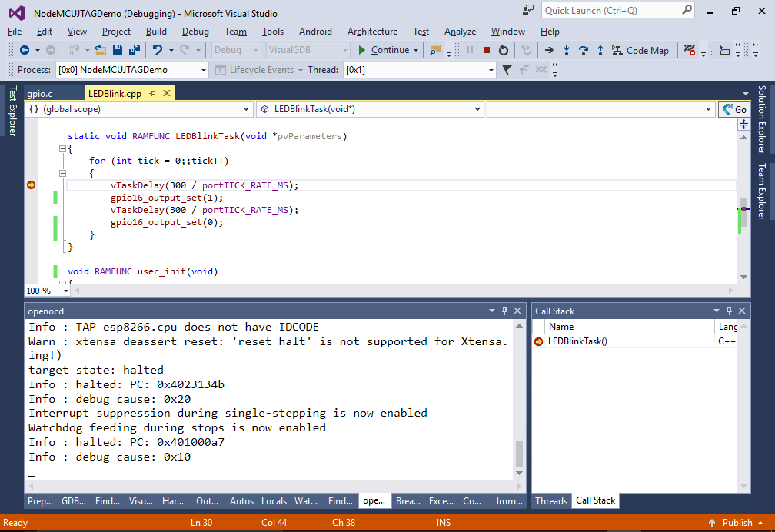The width and height of the screenshot is (775, 532).
Task: Open Code Map from the toolbar
Action: [640, 51]
